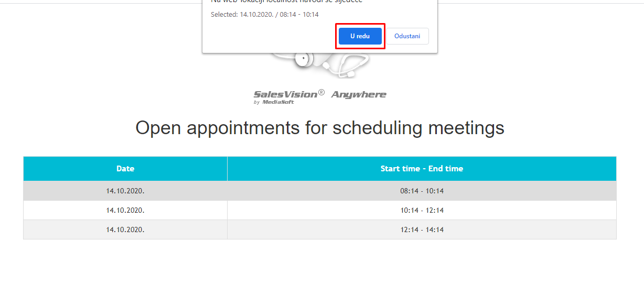Image resolution: width=644 pixels, height=284 pixels.
Task: Click the 'by MediaSoft' logo text
Action: click(x=274, y=102)
